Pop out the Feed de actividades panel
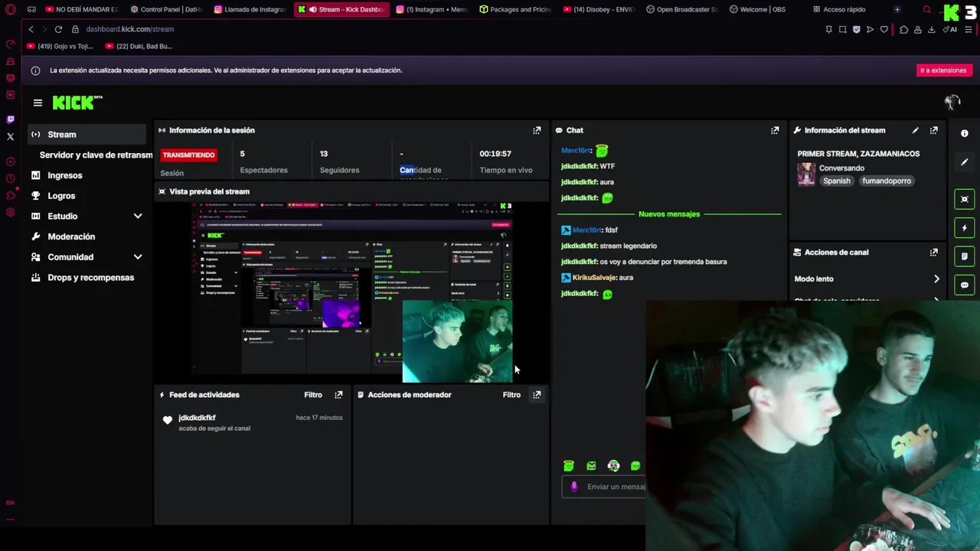Screen dimensions: 980x551 338,395
